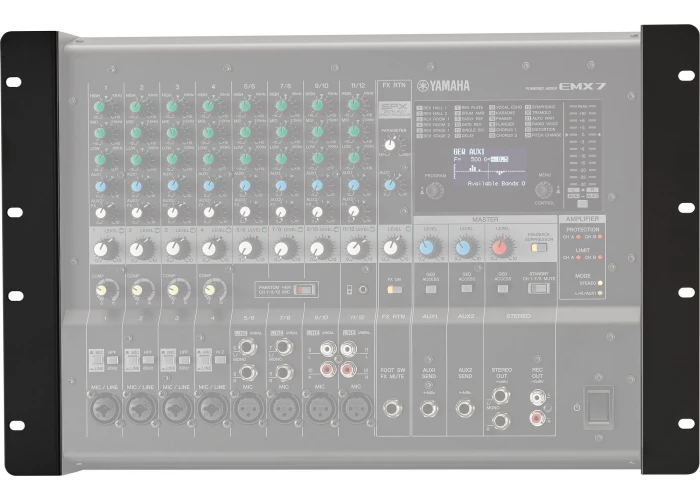700x500 pixels.
Task: Flip channel 1 MIC/LINE selector switch
Action: 96,361
